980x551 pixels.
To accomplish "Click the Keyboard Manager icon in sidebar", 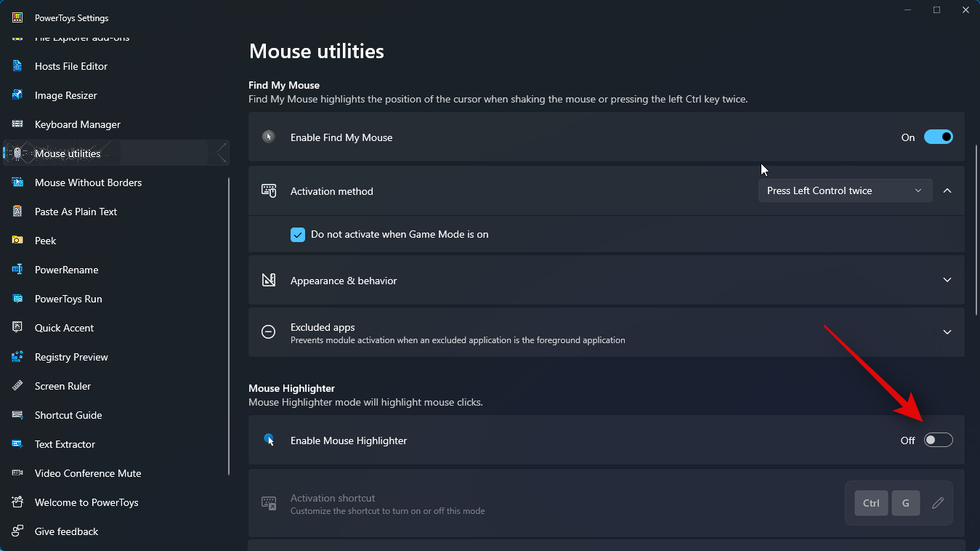I will click(x=17, y=124).
